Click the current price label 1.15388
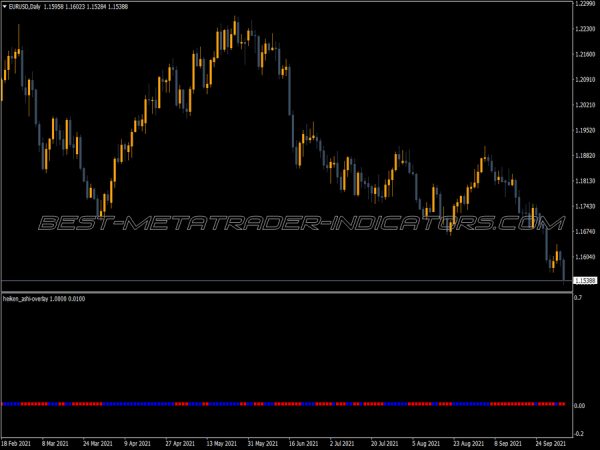 [585, 281]
